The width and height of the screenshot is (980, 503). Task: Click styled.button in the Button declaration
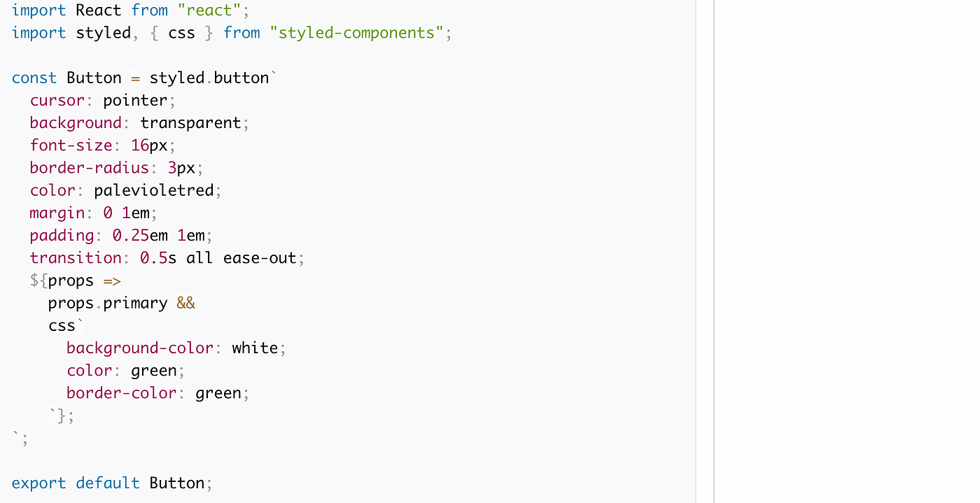point(209,78)
